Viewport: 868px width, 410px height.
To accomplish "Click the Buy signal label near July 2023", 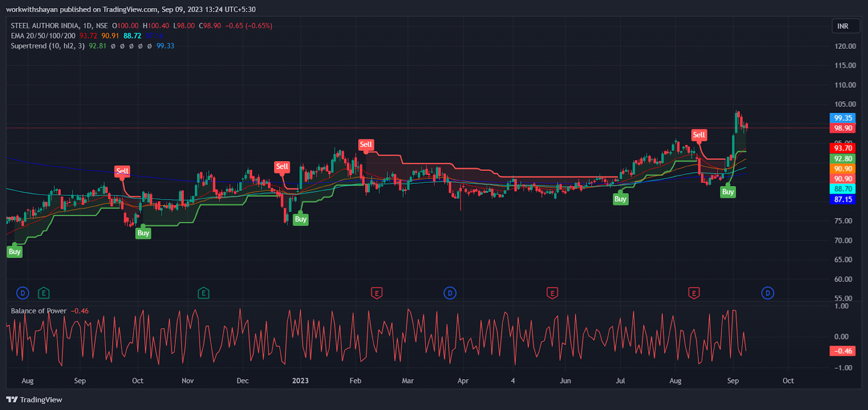I will point(620,199).
